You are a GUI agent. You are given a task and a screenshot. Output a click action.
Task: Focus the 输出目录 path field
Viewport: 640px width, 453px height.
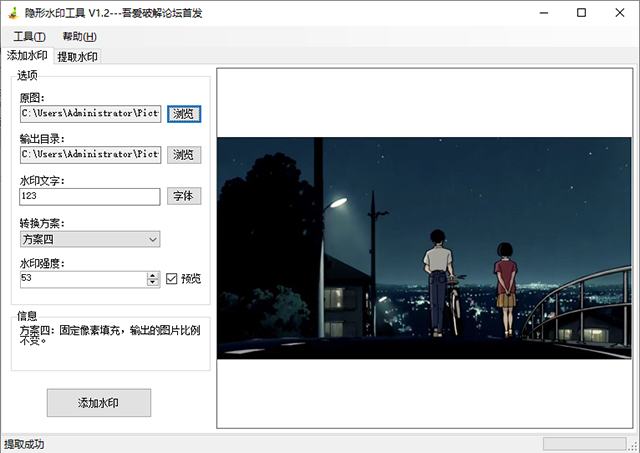tap(90, 155)
